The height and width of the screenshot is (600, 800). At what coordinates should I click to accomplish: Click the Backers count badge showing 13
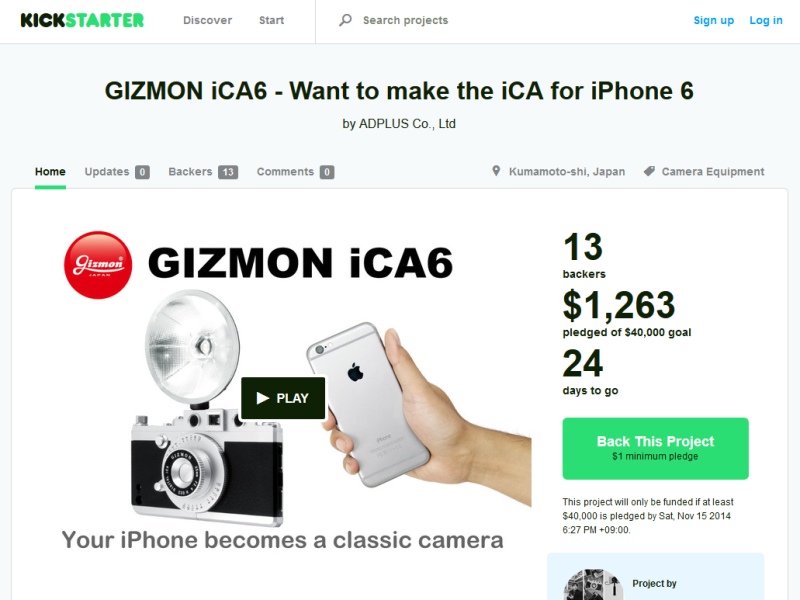coord(228,172)
